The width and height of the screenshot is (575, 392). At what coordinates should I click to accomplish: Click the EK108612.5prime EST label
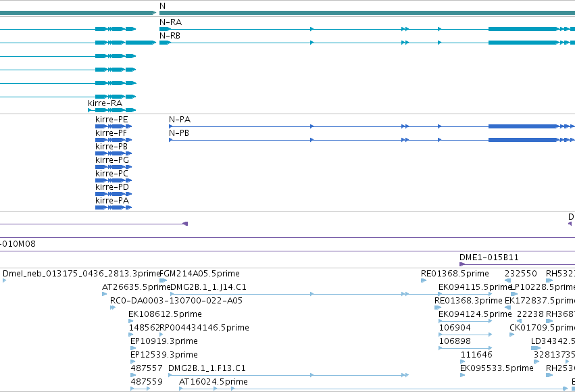pos(165,314)
